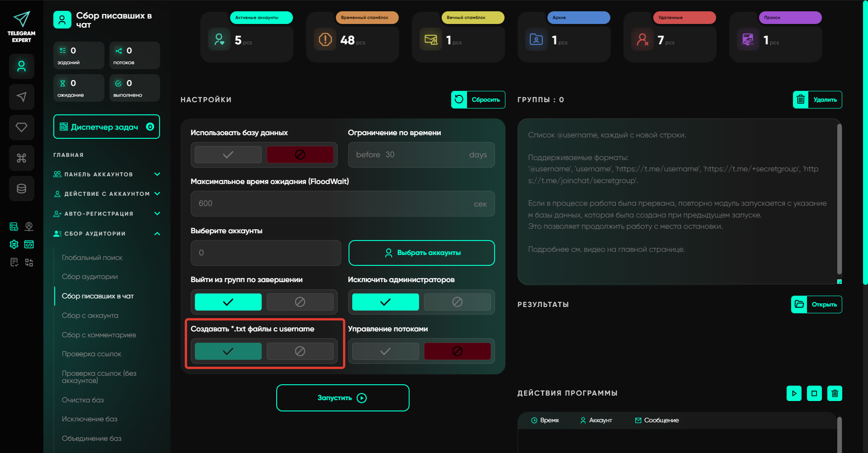Open the diamond icon sidebar section

[21, 127]
